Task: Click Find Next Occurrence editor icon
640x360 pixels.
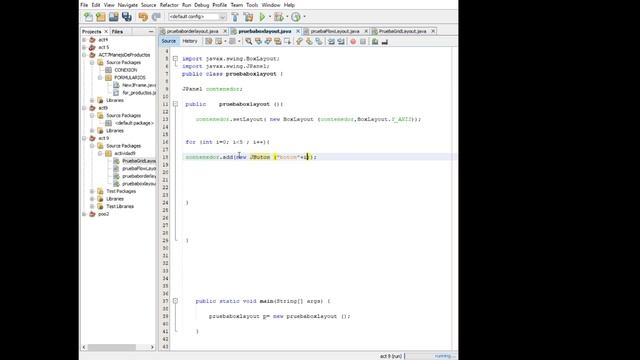Action: click(268, 41)
